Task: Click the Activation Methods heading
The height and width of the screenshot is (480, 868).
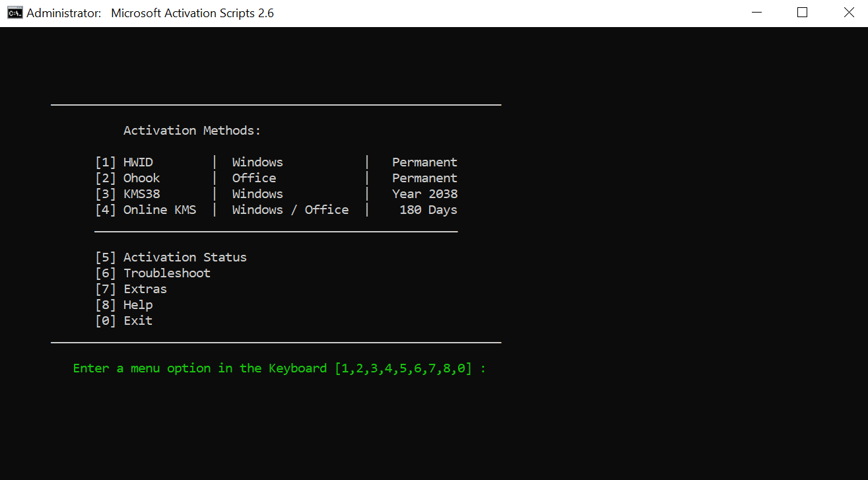Action: 192,131
